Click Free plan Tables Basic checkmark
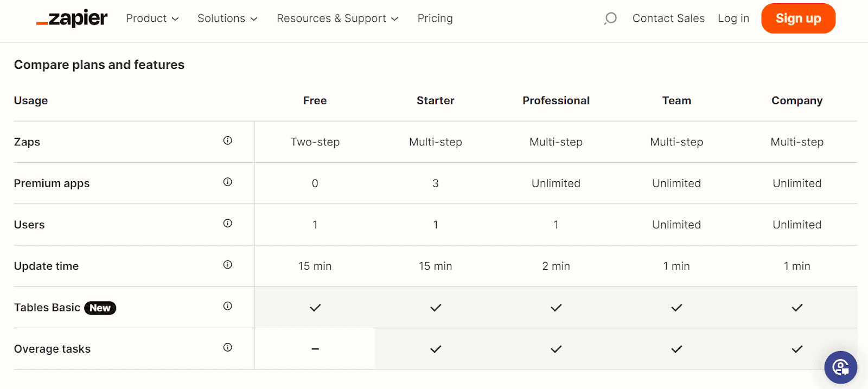The width and height of the screenshot is (868, 389). 315,308
